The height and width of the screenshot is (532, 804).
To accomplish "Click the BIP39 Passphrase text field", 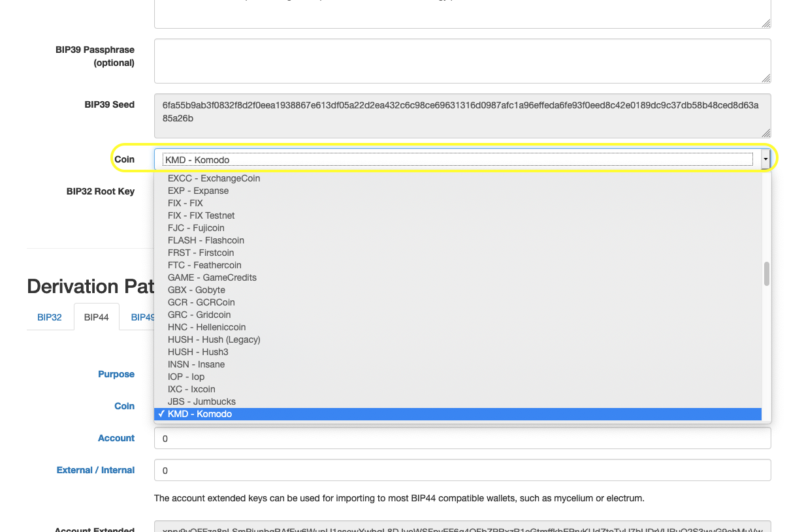I will tap(462, 61).
